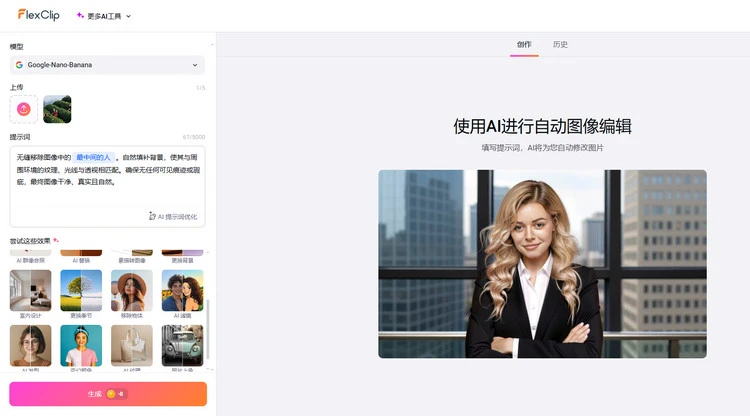Switch to the 创作 tab
The image size is (750, 416).
click(524, 44)
